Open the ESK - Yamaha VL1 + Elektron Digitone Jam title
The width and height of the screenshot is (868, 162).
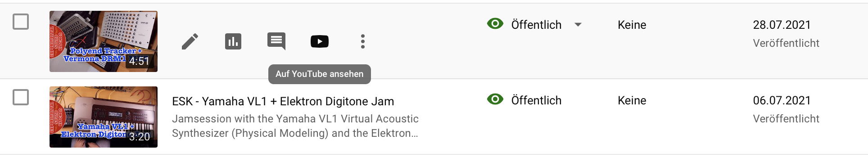tap(283, 101)
